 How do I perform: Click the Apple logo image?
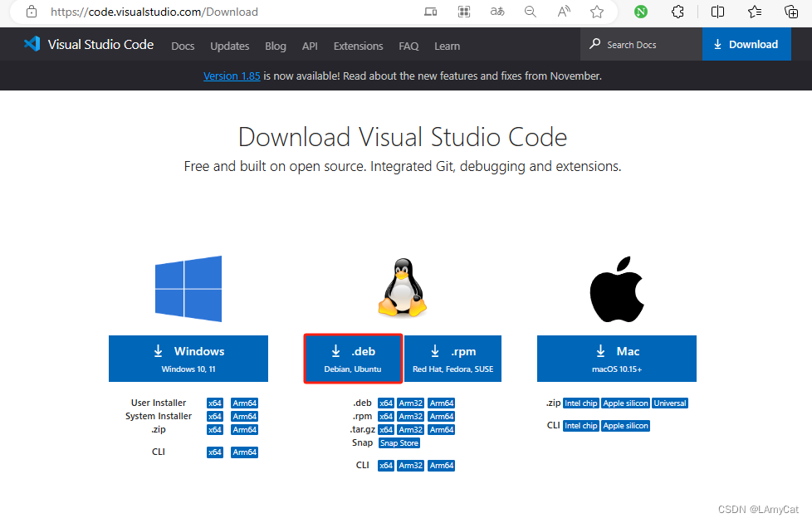[x=617, y=289]
